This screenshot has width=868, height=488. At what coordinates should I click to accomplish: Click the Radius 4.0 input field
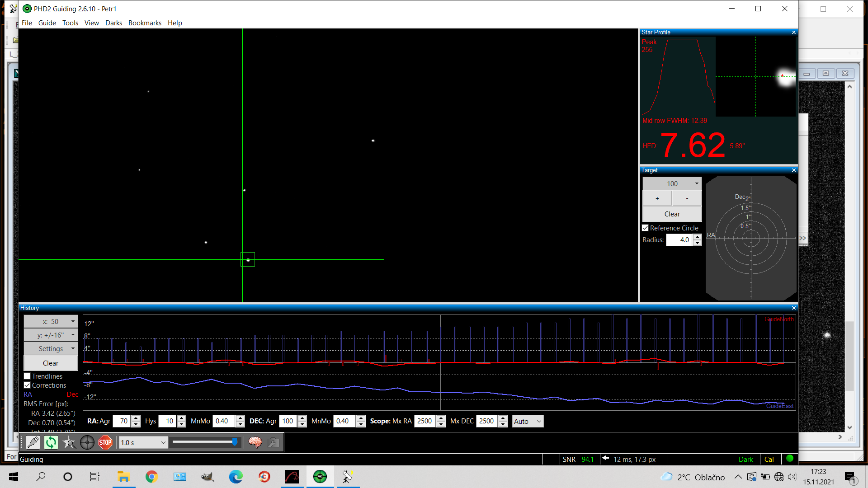(x=679, y=240)
